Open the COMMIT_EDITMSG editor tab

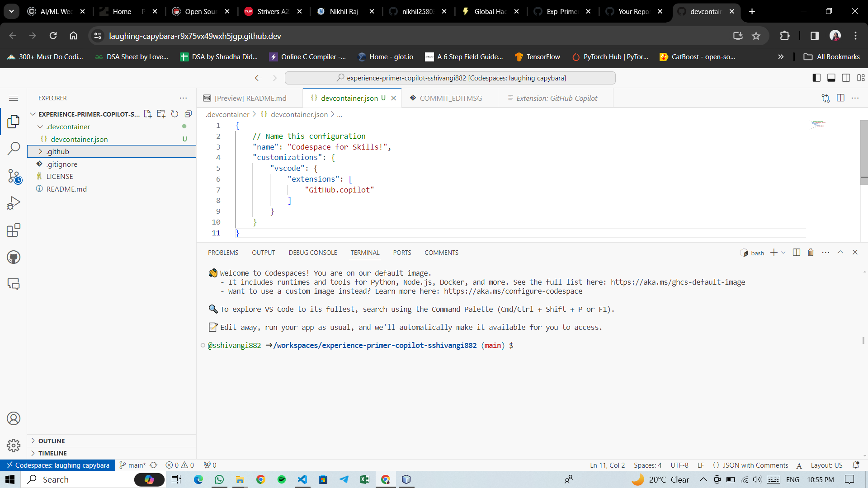(450, 98)
